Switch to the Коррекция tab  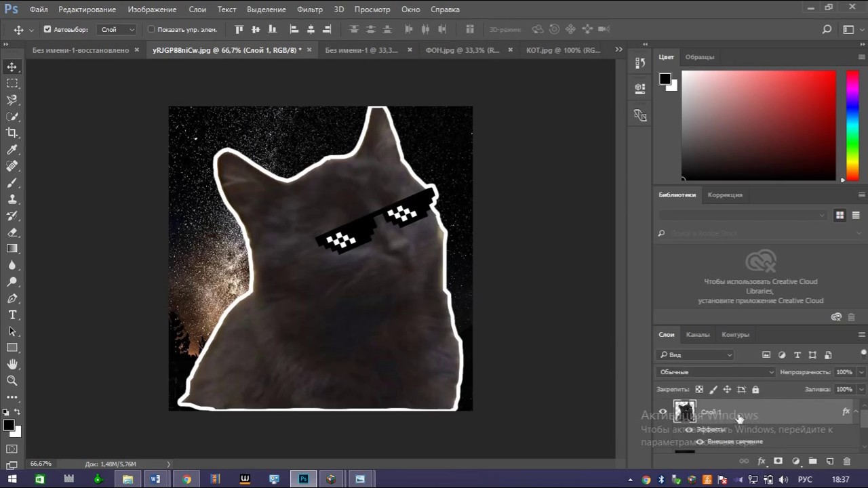pyautogui.click(x=725, y=195)
